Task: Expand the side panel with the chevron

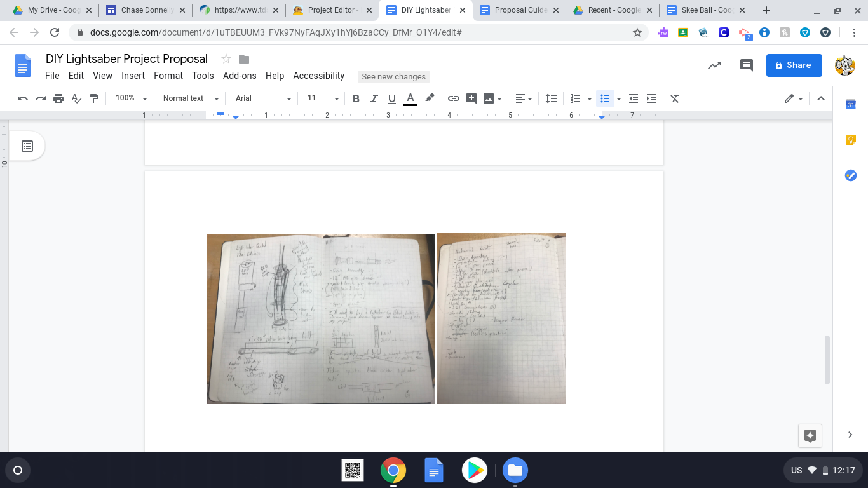Action: click(850, 435)
